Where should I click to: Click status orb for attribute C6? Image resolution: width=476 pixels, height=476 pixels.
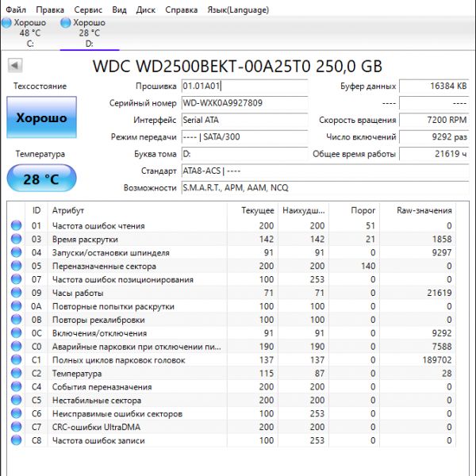click(16, 413)
